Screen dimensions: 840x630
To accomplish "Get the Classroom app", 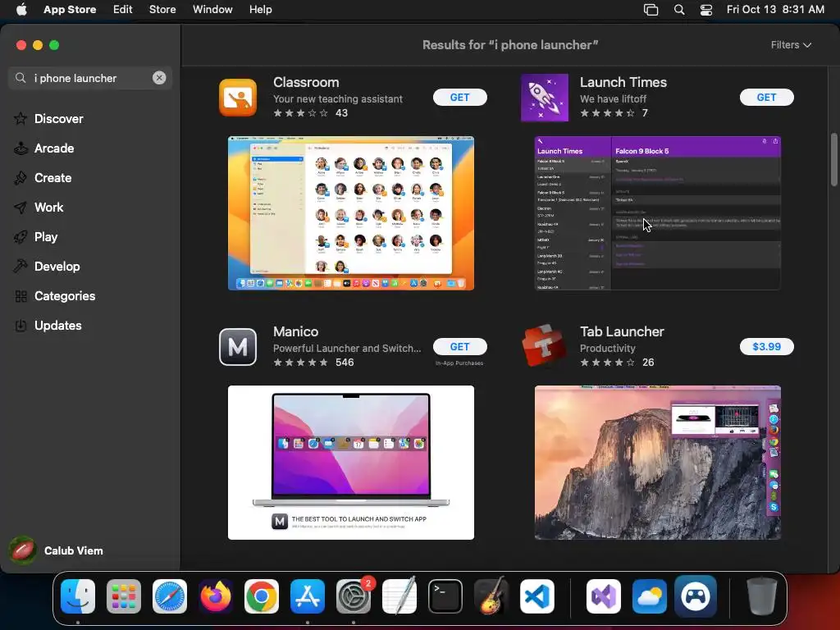I will point(459,98).
